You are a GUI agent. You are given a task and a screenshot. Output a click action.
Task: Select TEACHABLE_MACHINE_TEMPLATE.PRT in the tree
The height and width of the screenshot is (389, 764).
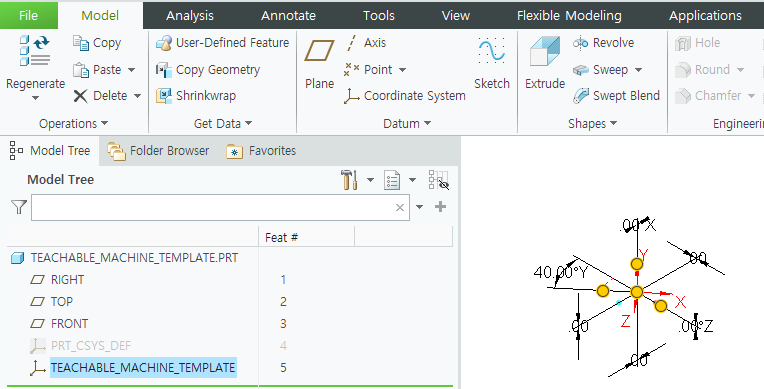click(124, 258)
